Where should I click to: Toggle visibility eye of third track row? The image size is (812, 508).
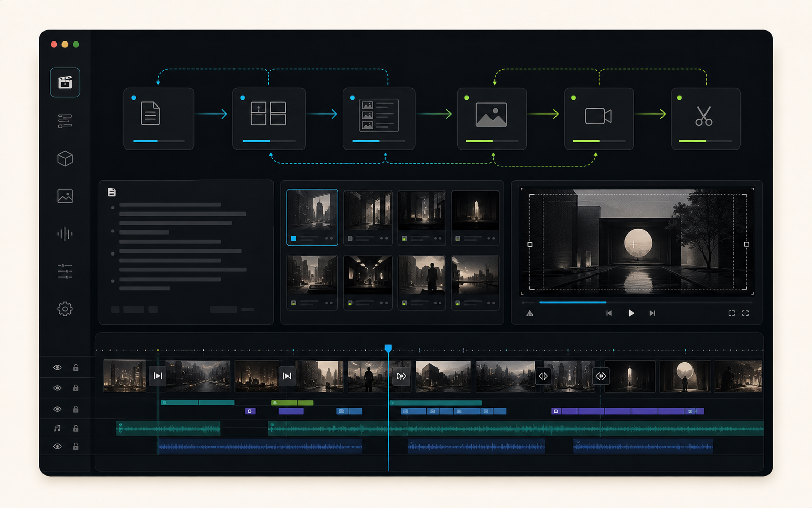57,409
